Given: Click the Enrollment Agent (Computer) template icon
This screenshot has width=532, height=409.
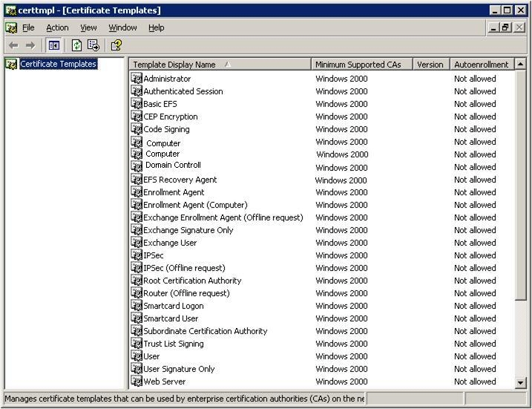Looking at the screenshot, I should (137, 205).
